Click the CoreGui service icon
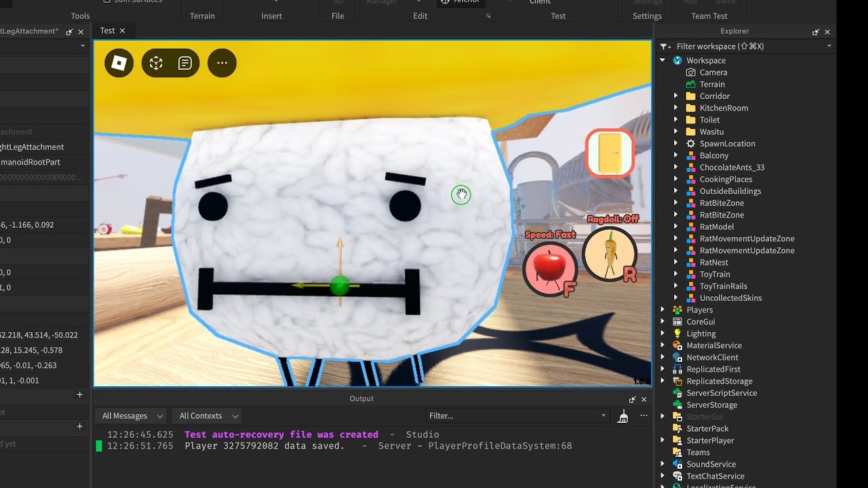868x488 pixels. [x=677, y=322]
